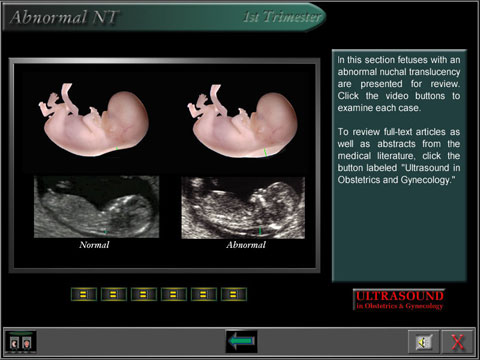This screenshot has width=480, height=360.
Task: Play the third video case button
Action: point(144,294)
